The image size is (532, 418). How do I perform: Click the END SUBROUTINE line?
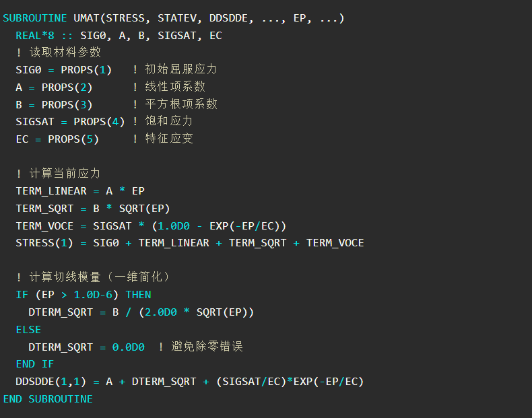click(x=48, y=399)
